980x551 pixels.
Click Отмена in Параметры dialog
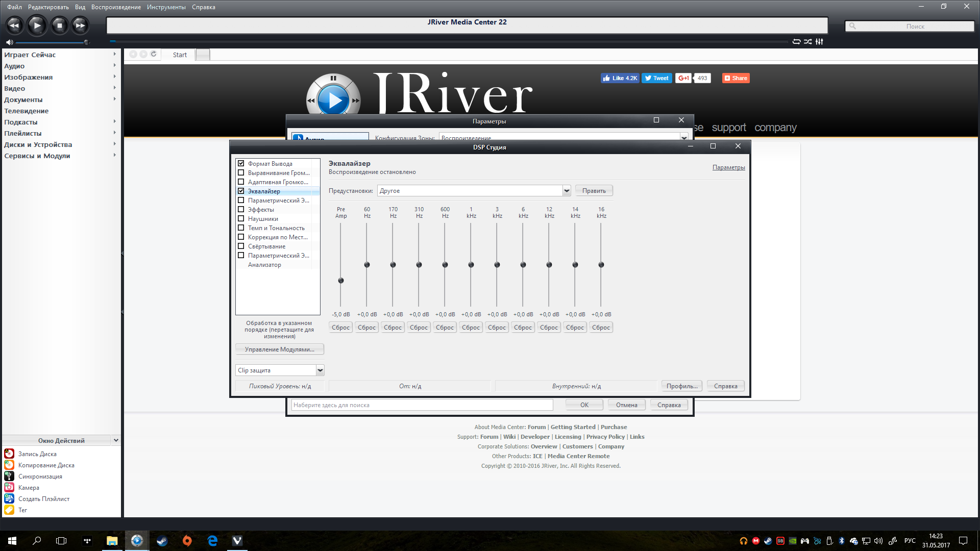click(x=626, y=405)
